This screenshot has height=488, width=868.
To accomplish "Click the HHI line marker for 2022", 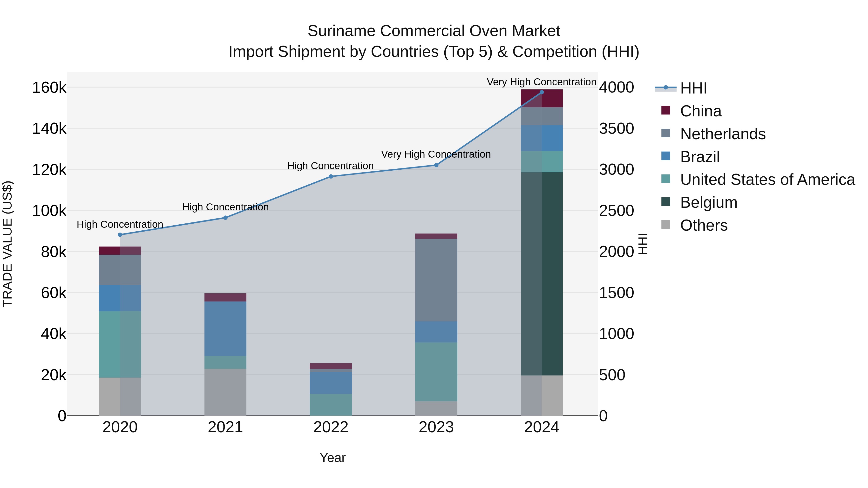I will pyautogui.click(x=331, y=176).
